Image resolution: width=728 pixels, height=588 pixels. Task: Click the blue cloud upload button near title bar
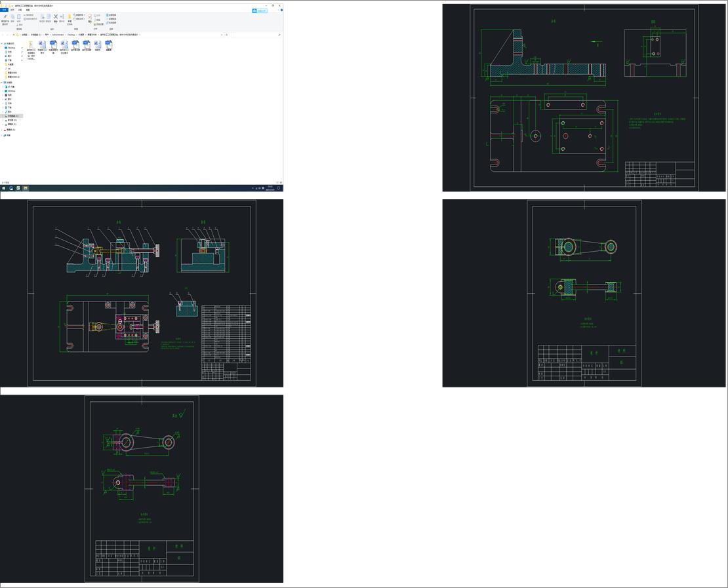click(260, 10)
